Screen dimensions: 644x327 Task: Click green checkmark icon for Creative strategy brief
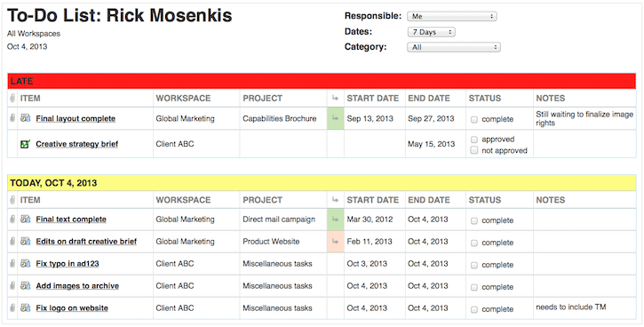26,144
